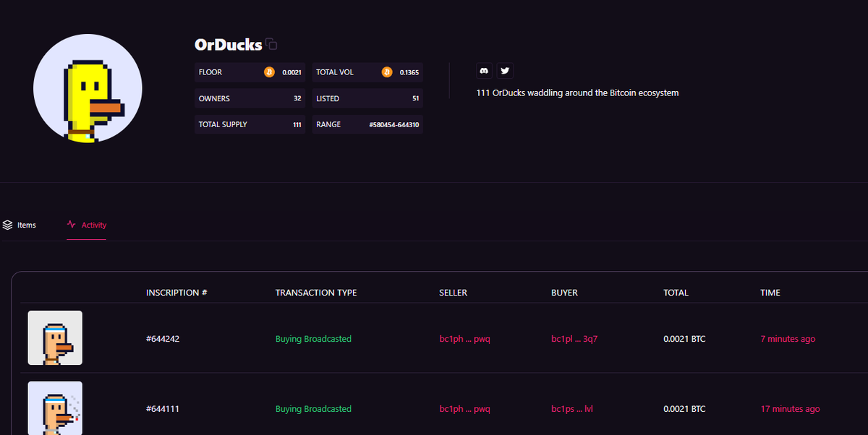
Task: Select the Activity tab
Action: (x=86, y=225)
